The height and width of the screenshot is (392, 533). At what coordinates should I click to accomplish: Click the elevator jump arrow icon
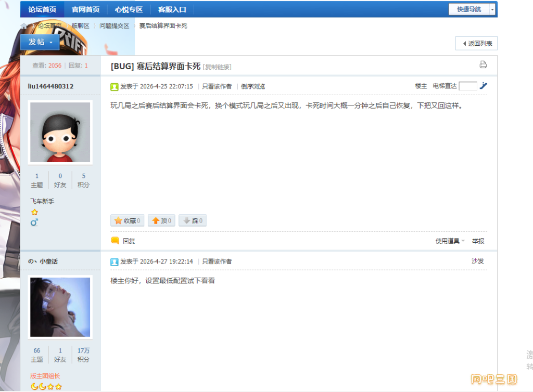(484, 86)
